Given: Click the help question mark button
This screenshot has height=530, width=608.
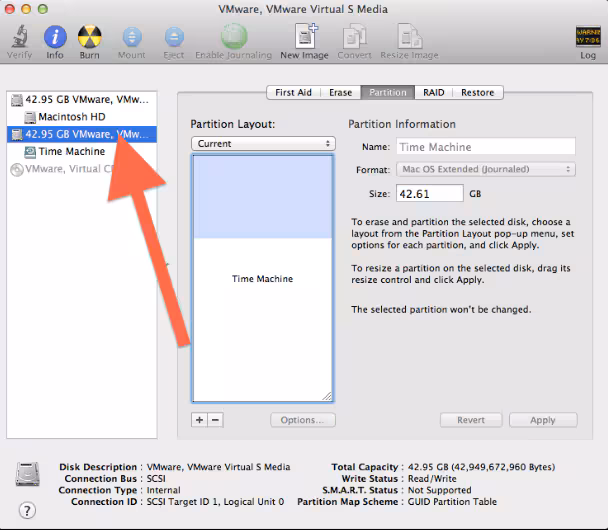Looking at the screenshot, I should [27, 511].
